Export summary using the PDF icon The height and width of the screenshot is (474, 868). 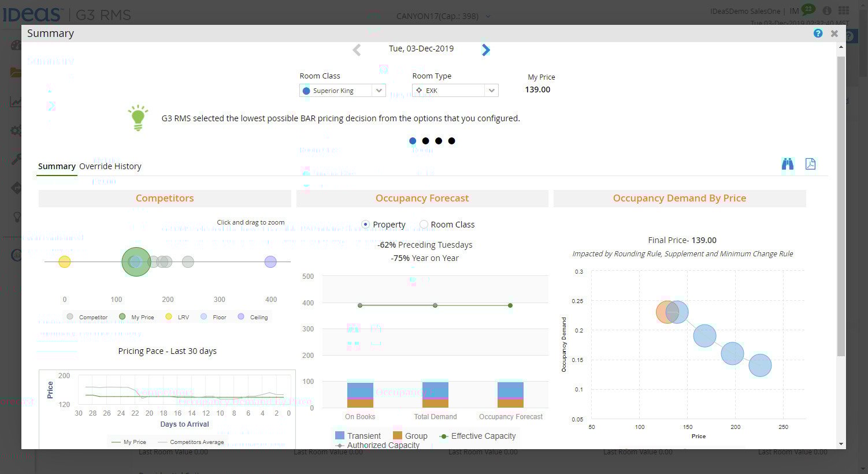(x=810, y=164)
